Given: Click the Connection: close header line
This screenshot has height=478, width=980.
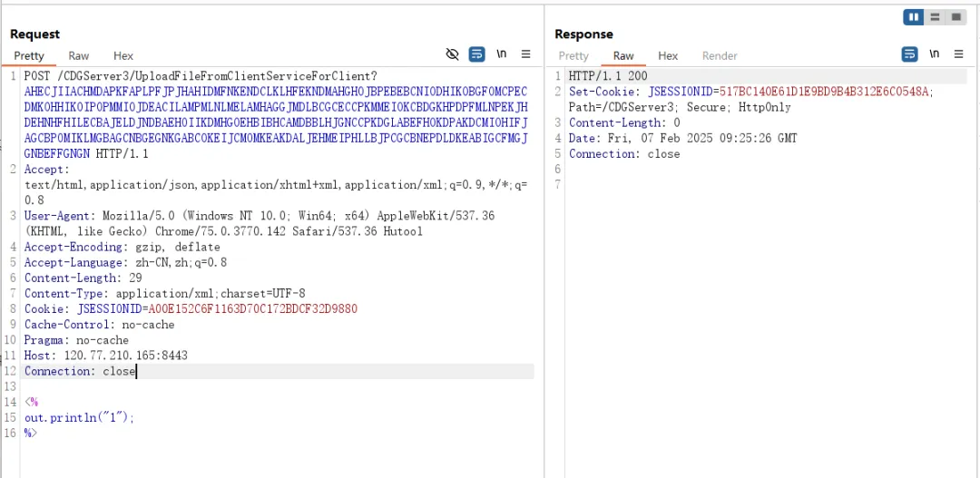Looking at the screenshot, I should 80,371.
